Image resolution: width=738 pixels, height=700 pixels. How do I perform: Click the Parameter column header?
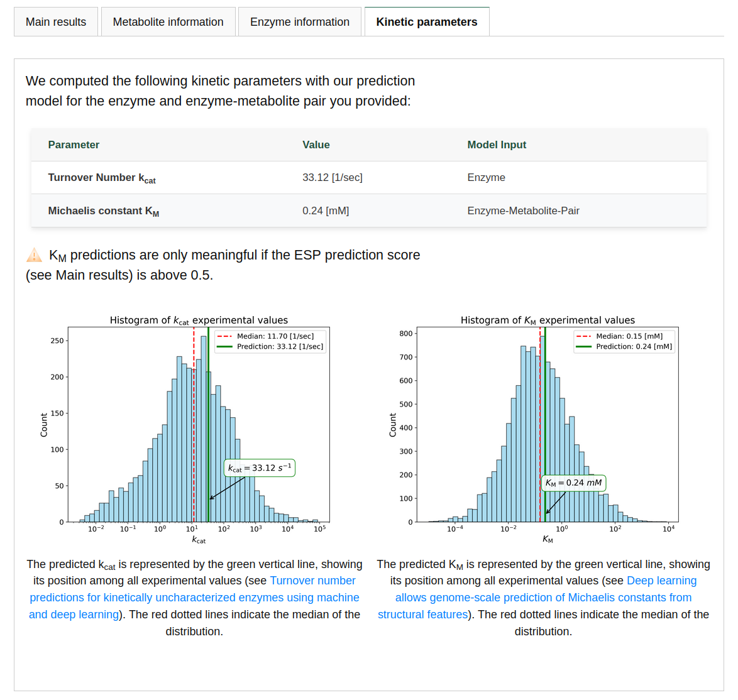tap(74, 145)
